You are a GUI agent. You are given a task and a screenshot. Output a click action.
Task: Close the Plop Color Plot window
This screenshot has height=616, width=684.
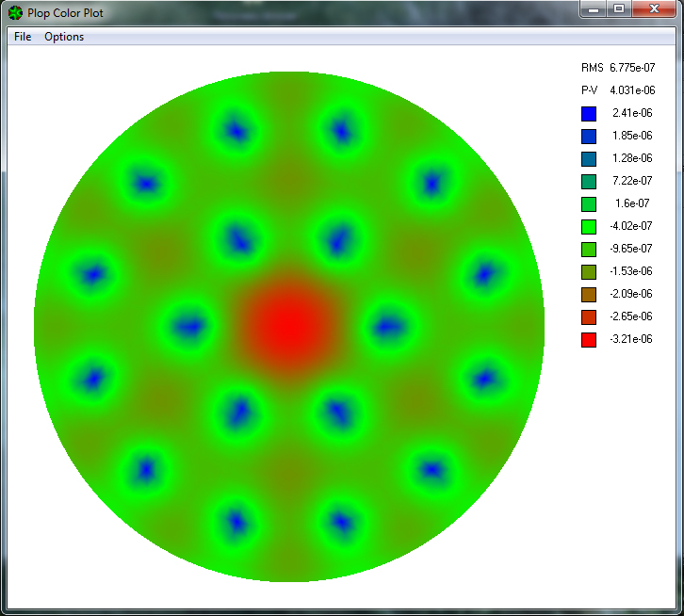tap(654, 9)
